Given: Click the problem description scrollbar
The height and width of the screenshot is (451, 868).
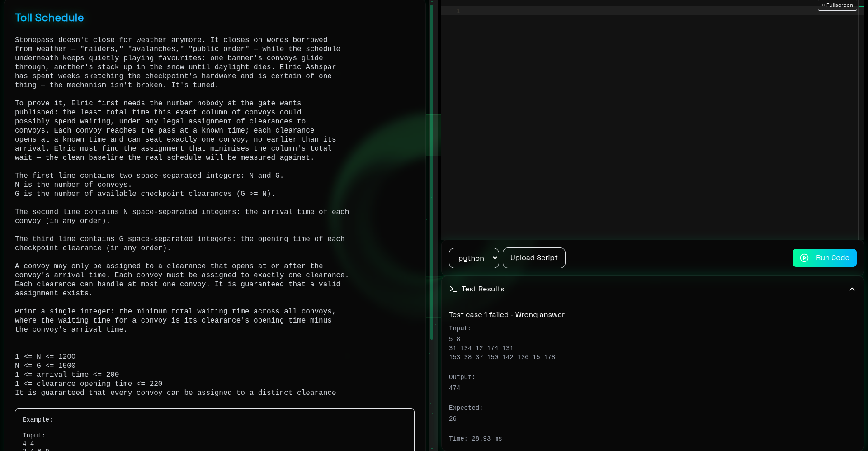Looking at the screenshot, I should pos(432,172).
